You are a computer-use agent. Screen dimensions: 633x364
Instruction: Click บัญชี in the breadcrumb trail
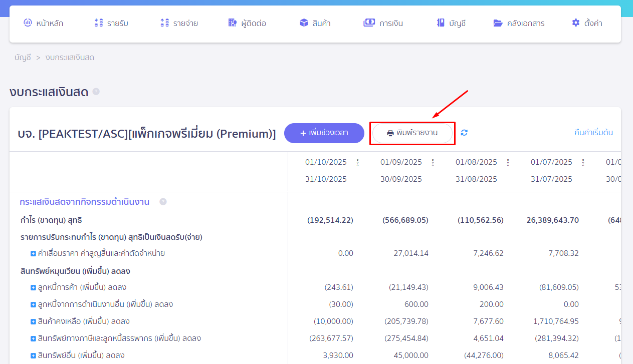point(23,58)
